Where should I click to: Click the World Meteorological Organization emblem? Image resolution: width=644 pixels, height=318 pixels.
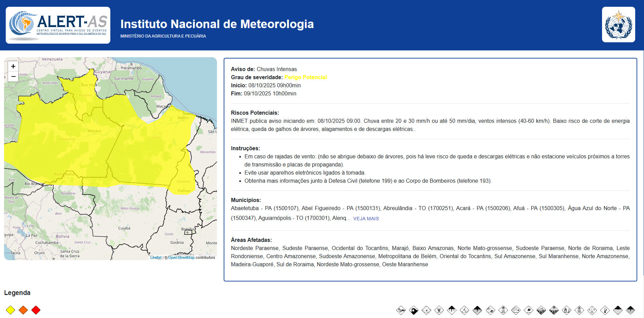pos(618,25)
